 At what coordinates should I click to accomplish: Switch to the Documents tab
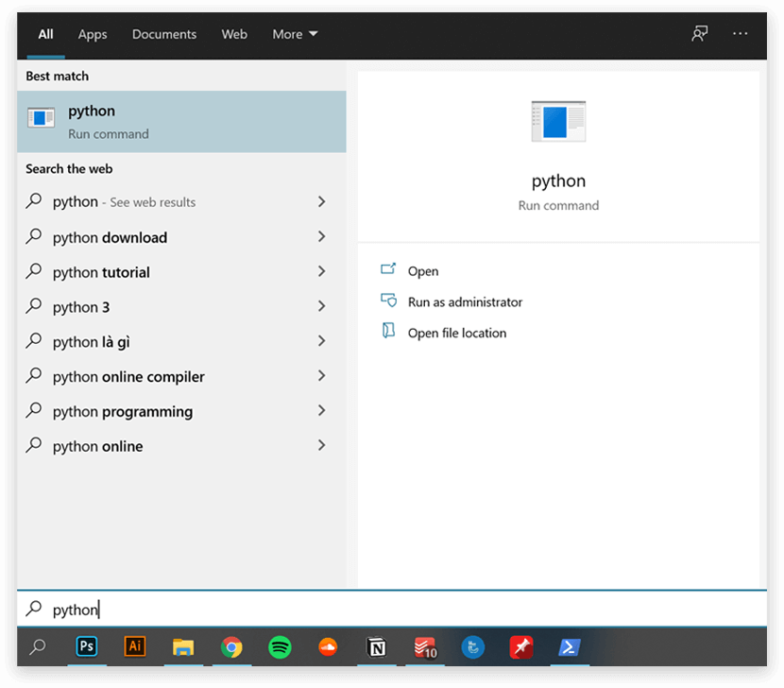164,34
